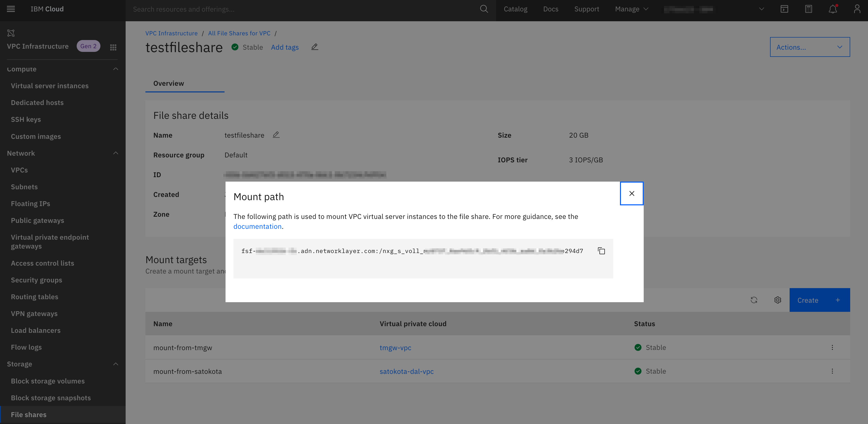Edit the testfileshare name pencil icon
Viewport: 868px width, 424px height.
pos(276,135)
